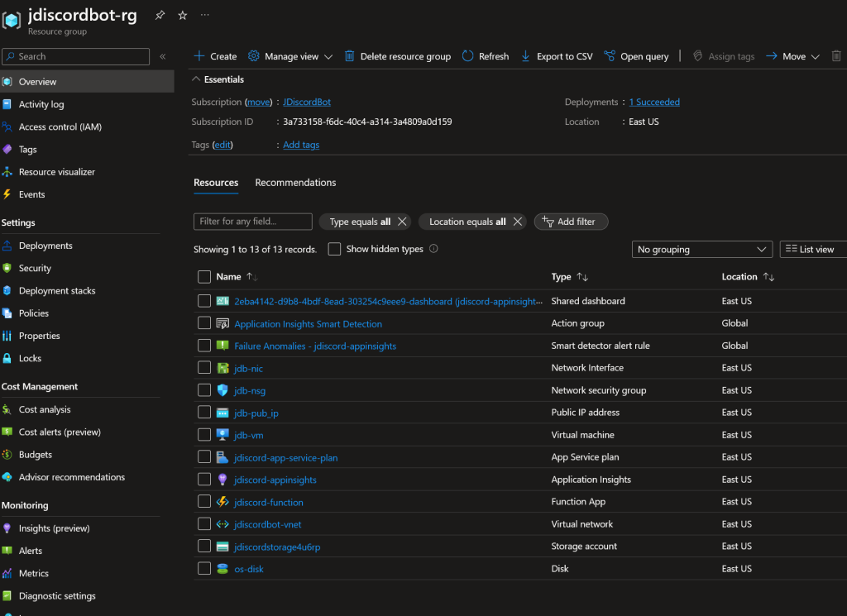Refresh the resource list

pos(486,56)
